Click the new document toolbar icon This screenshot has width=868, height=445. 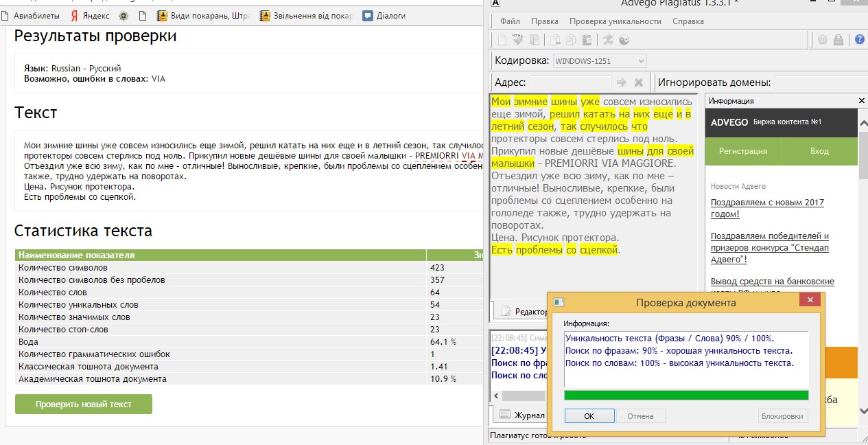point(502,40)
